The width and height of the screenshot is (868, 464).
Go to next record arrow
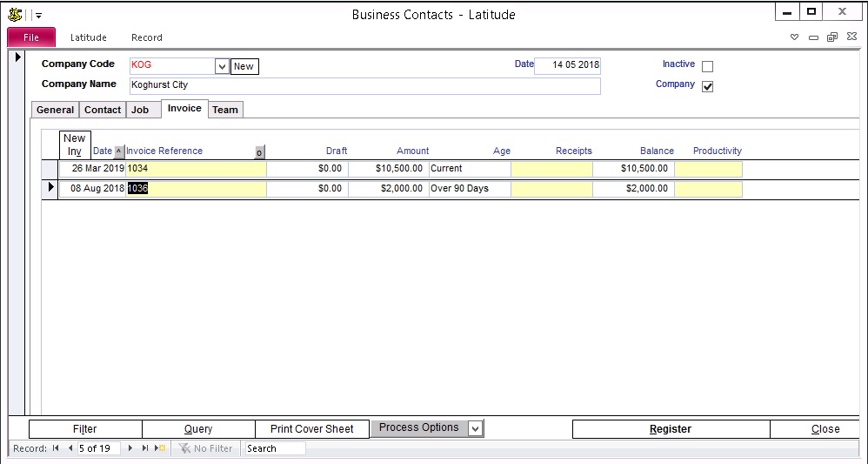tap(130, 448)
